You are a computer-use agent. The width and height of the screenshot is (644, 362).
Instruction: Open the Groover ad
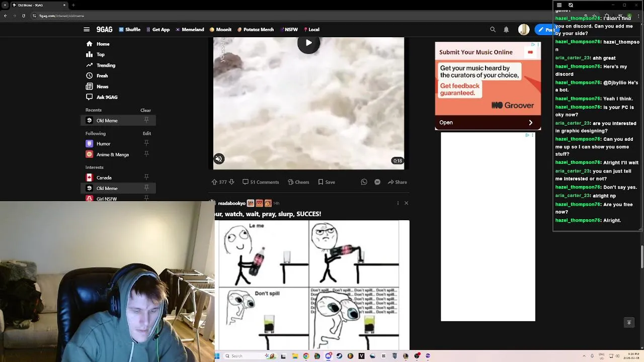[488, 86]
